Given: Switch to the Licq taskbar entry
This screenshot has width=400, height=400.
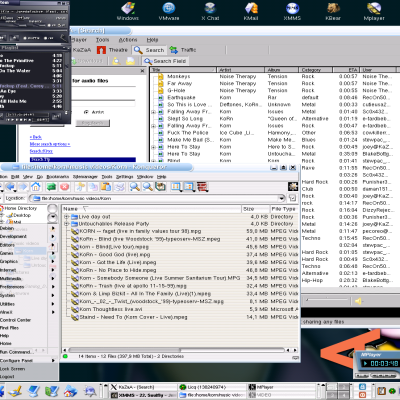Looking at the screenshot, I should 212,387.
